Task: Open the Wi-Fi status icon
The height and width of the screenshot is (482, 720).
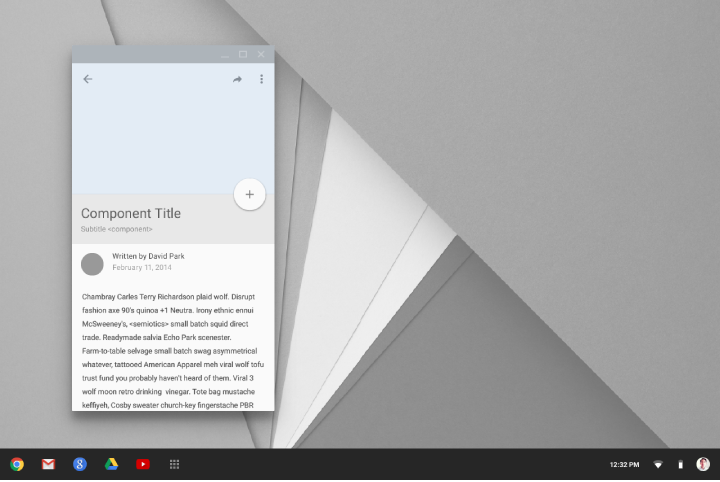Action: coord(658,465)
